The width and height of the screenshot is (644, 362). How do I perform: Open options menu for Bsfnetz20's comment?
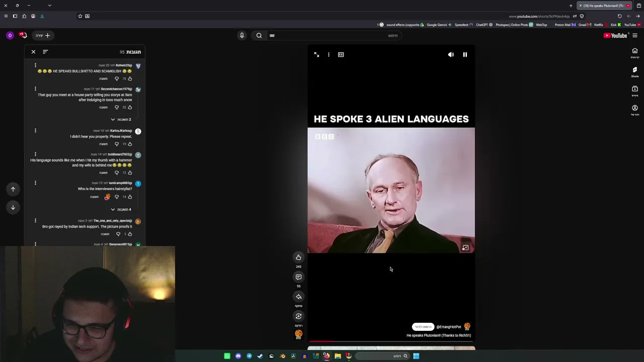pos(35,65)
